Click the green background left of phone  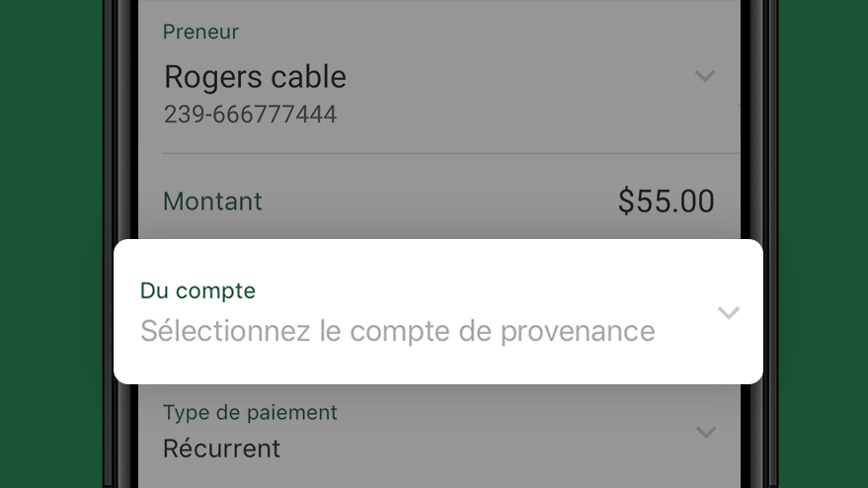point(51,244)
